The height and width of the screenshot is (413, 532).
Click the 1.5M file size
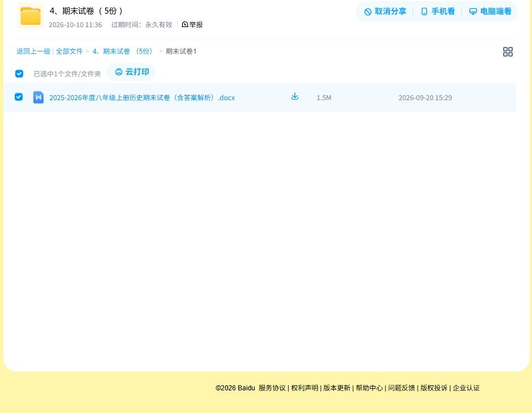(x=324, y=98)
